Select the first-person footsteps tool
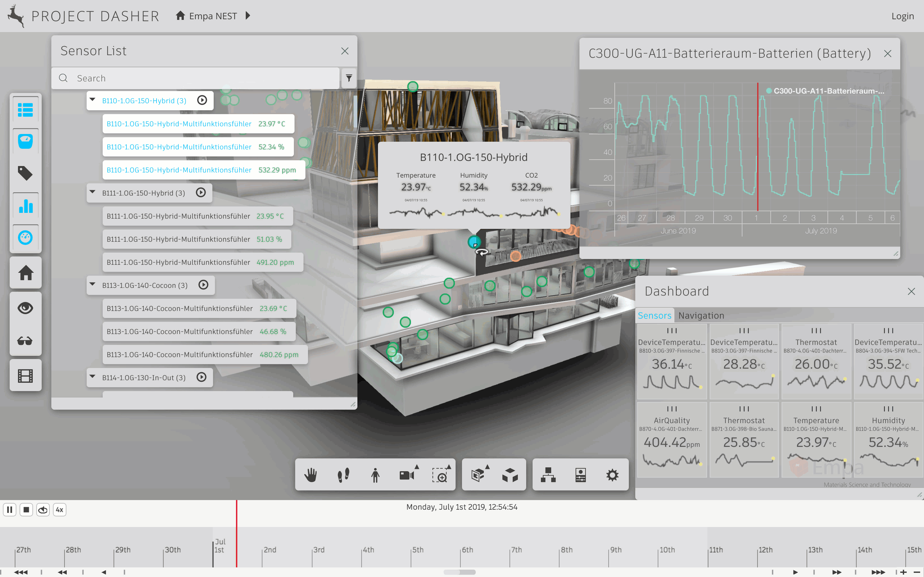This screenshot has width=924, height=577. [x=343, y=475]
